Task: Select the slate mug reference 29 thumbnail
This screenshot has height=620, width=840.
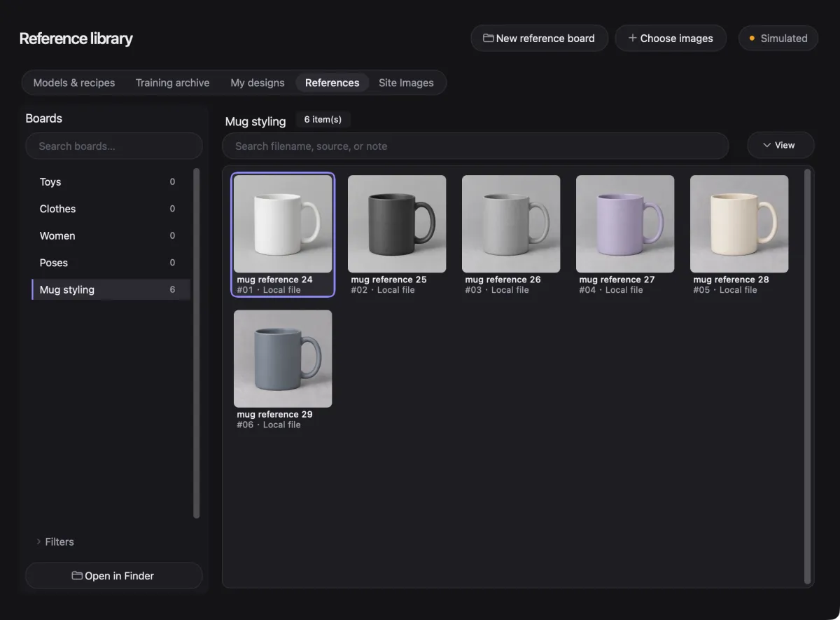Action: click(283, 359)
